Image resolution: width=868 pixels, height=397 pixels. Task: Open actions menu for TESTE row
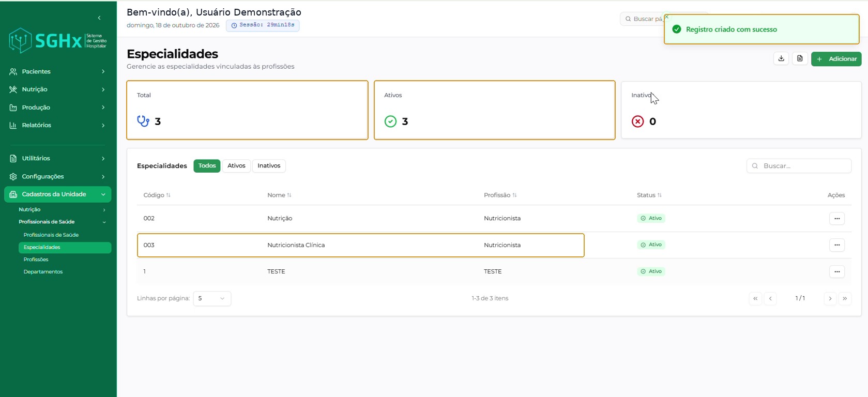[836, 271]
